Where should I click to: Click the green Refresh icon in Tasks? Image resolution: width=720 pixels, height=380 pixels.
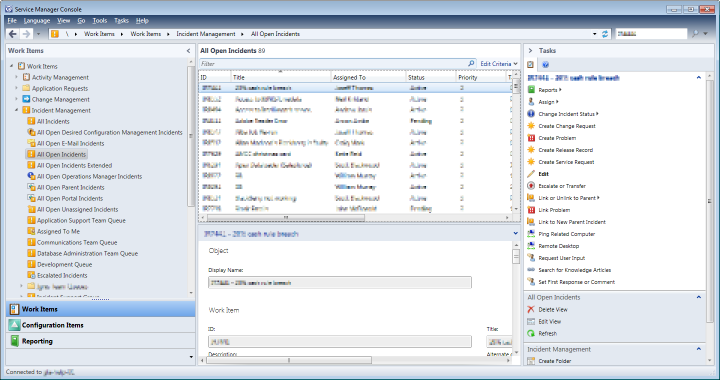531,333
